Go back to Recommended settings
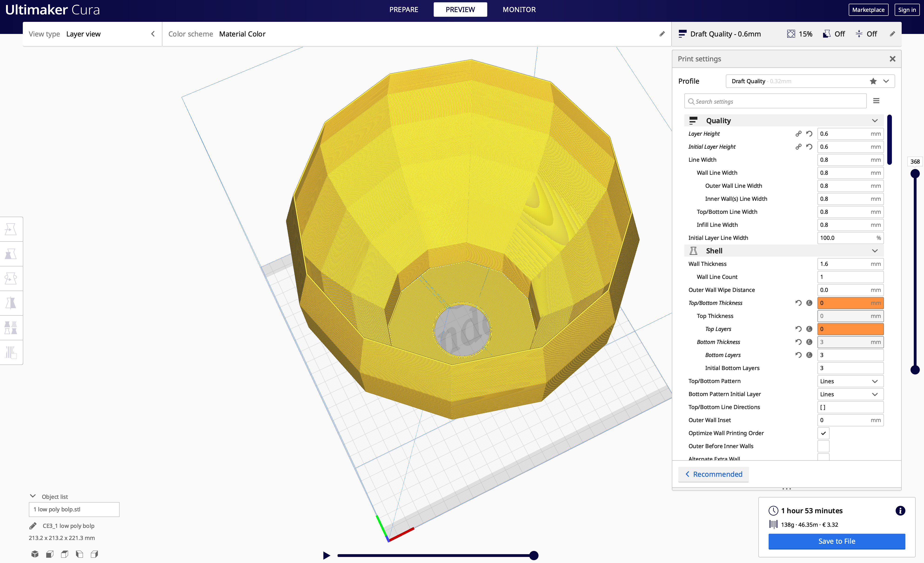This screenshot has height=563, width=924. 713,474
